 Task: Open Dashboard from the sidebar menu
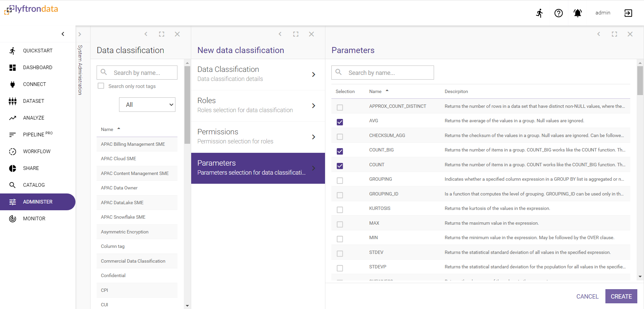click(x=38, y=68)
